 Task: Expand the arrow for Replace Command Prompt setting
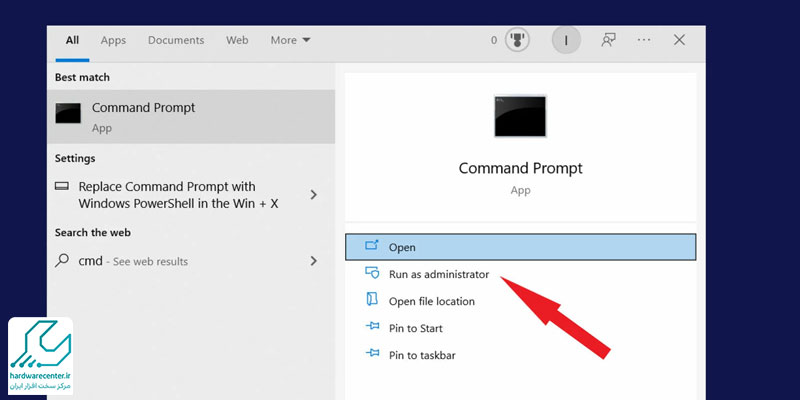coord(314,194)
